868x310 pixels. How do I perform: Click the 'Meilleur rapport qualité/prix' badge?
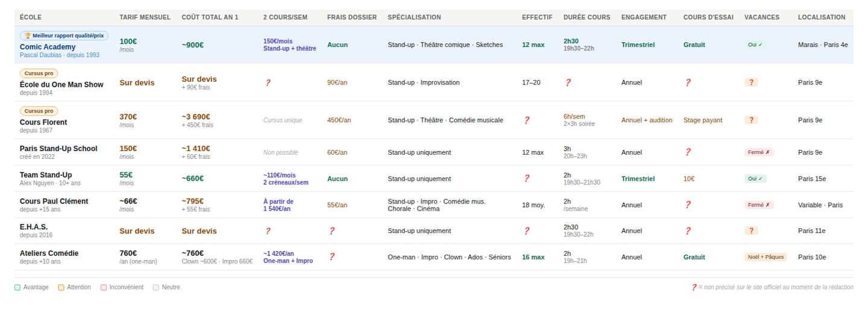point(64,36)
